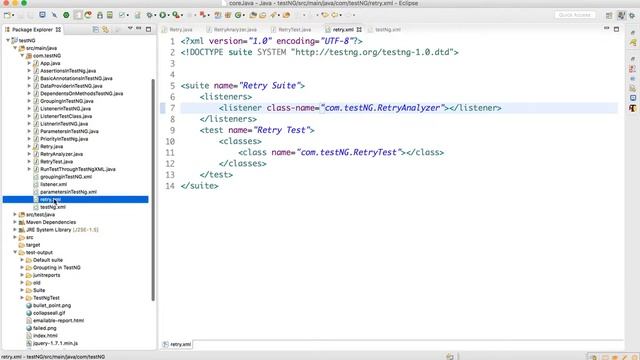
Task: Select testNg.xml in Package Explorer tree
Action: 53,207
